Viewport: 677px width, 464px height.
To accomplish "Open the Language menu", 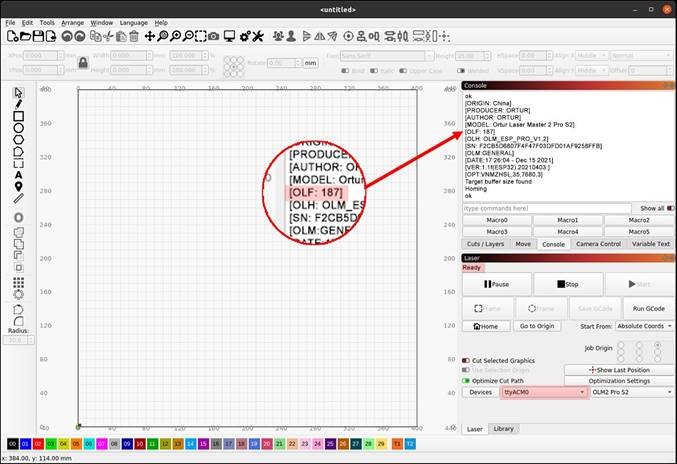I will [133, 23].
